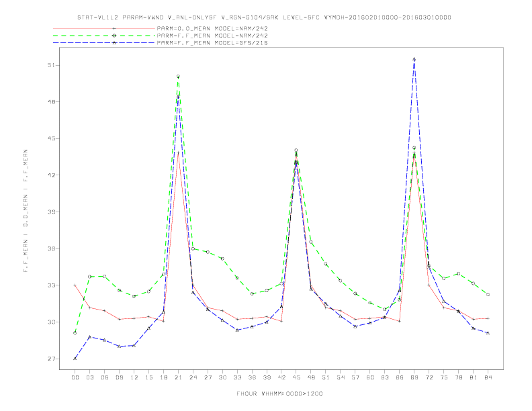Click y-axis tick label 33
This screenshot has width=532, height=411.
(x=51, y=285)
